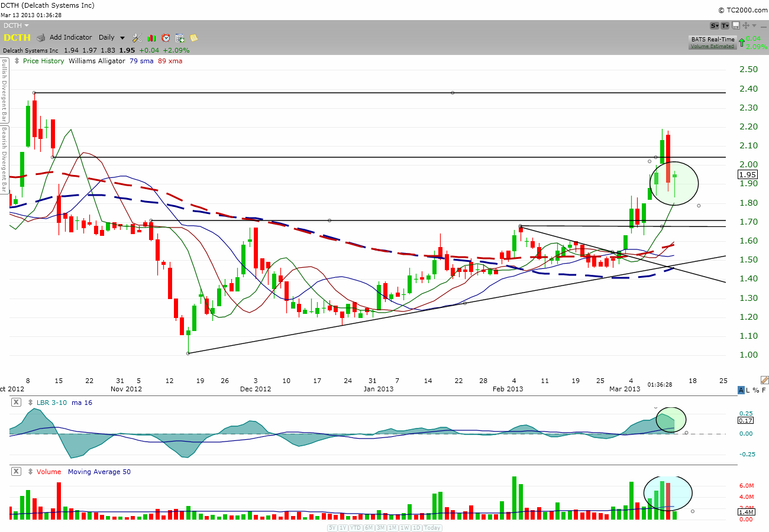Viewport: 769px width, 532px height.
Task: Open the Daily timeframe dropdown arrow
Action: pyautogui.click(x=122, y=38)
